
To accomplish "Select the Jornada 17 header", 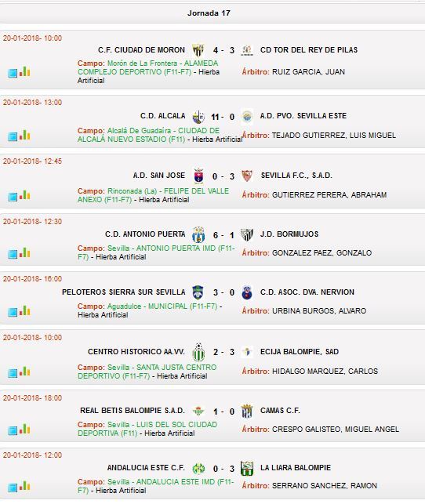I will 209,13.
